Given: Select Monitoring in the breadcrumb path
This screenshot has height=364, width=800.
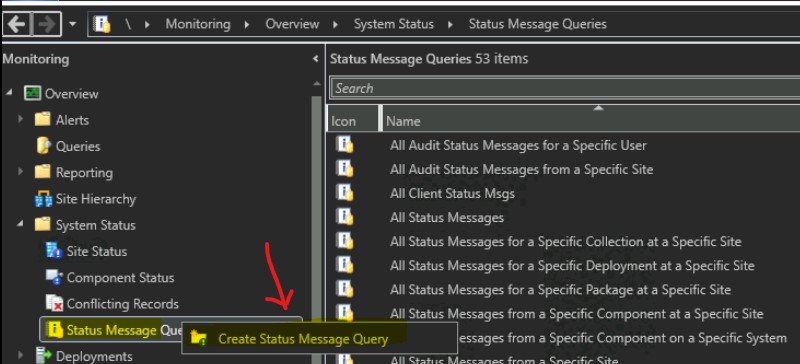Looking at the screenshot, I should pos(198,24).
